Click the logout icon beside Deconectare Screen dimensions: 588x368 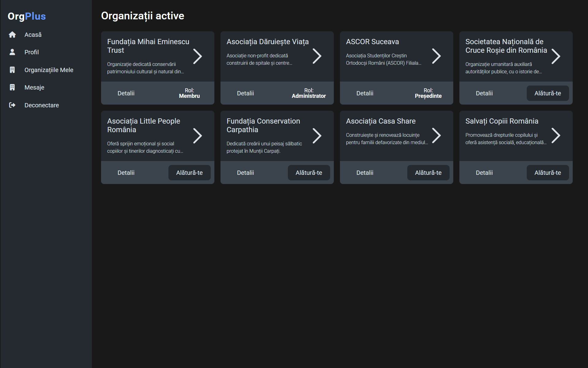point(12,105)
